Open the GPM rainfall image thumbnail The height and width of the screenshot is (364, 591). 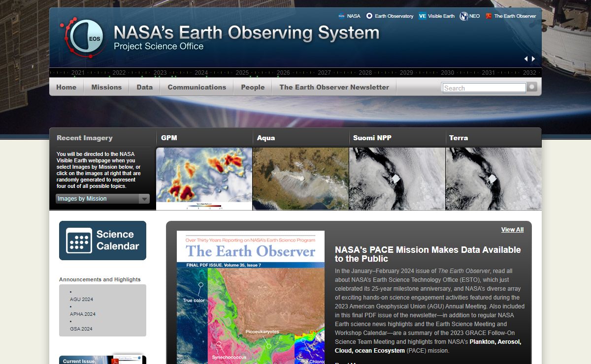click(x=204, y=179)
